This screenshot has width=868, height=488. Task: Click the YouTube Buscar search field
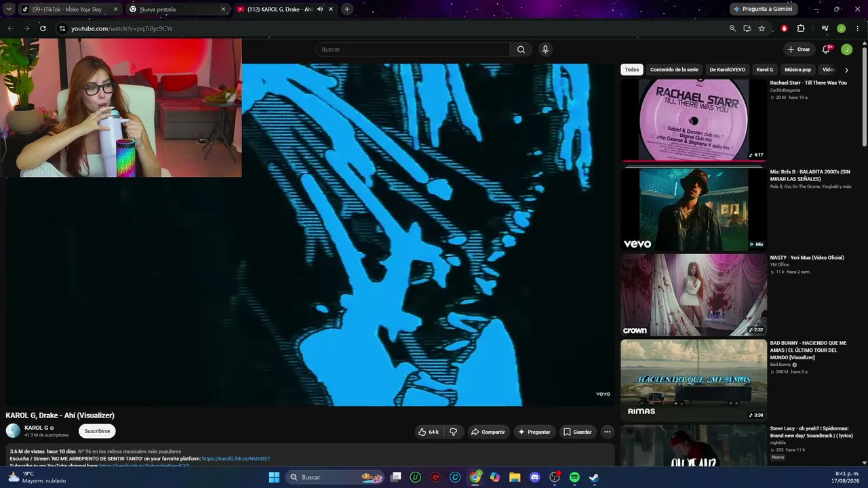412,49
